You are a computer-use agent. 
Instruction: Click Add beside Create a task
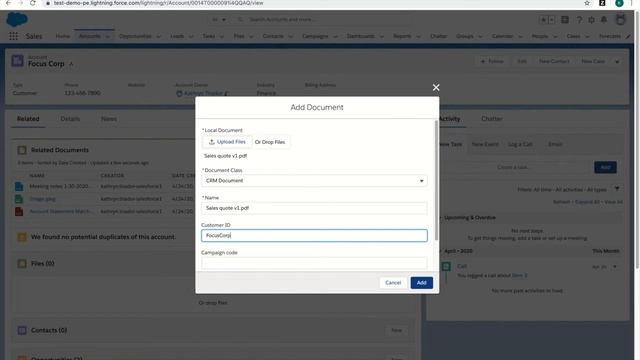[x=605, y=167]
